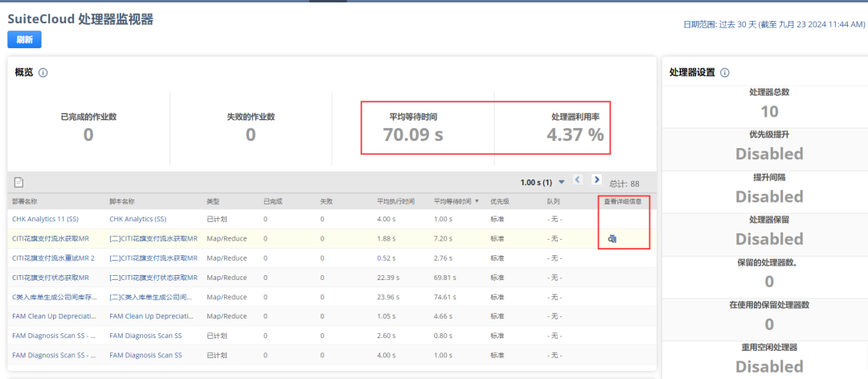
Task: Click the SuiteCloud 处理器监视器 page title
Action: click(x=80, y=19)
